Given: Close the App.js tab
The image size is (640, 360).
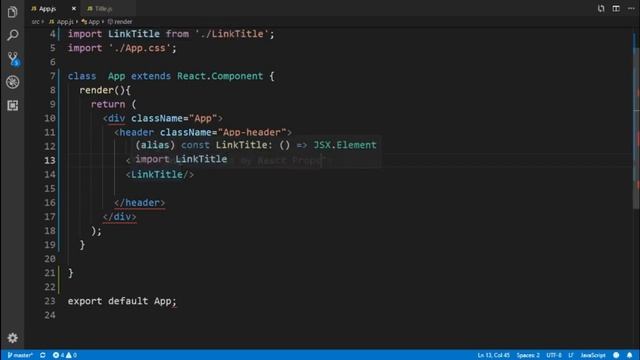Looking at the screenshot, I should 74,8.
